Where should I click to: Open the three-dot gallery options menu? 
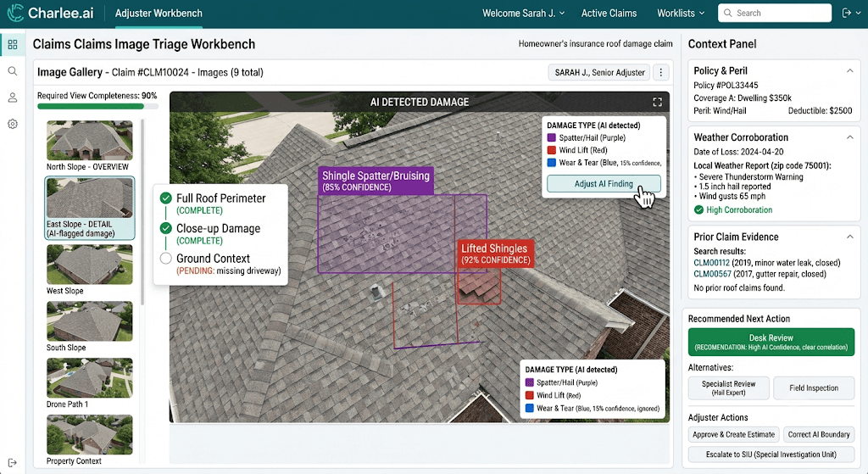coord(661,72)
